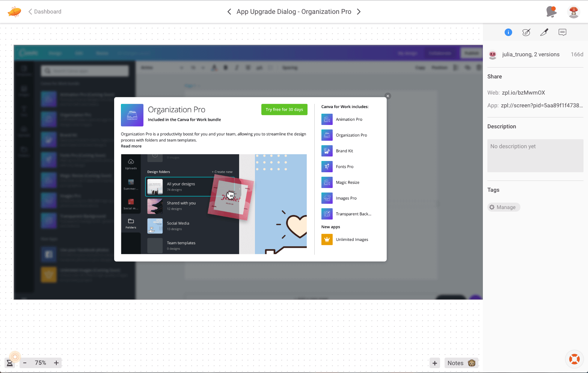Click the description field to add a description
The image size is (588, 373).
(535, 155)
